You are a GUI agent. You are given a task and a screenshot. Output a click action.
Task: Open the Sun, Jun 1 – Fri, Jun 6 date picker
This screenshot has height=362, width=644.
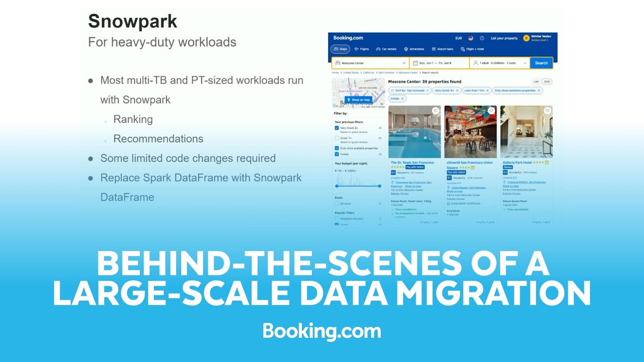point(439,63)
